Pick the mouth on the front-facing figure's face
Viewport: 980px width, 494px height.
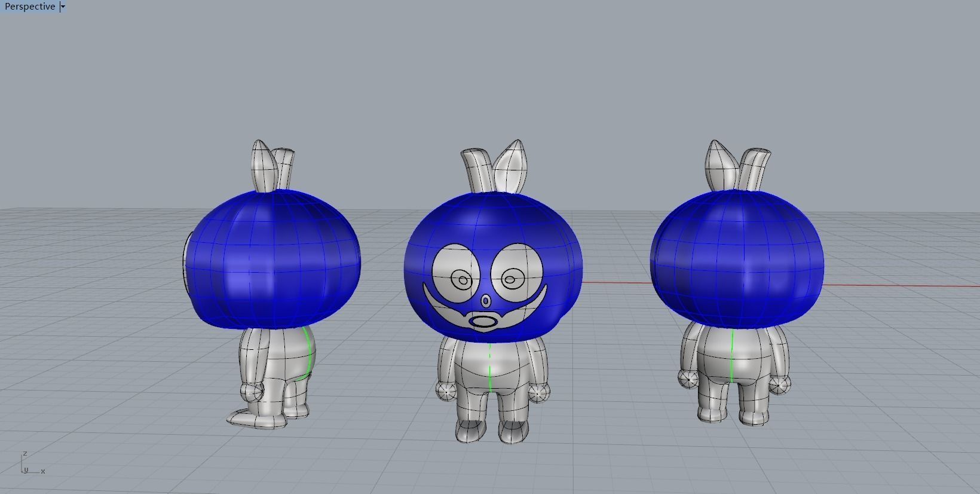tap(483, 322)
